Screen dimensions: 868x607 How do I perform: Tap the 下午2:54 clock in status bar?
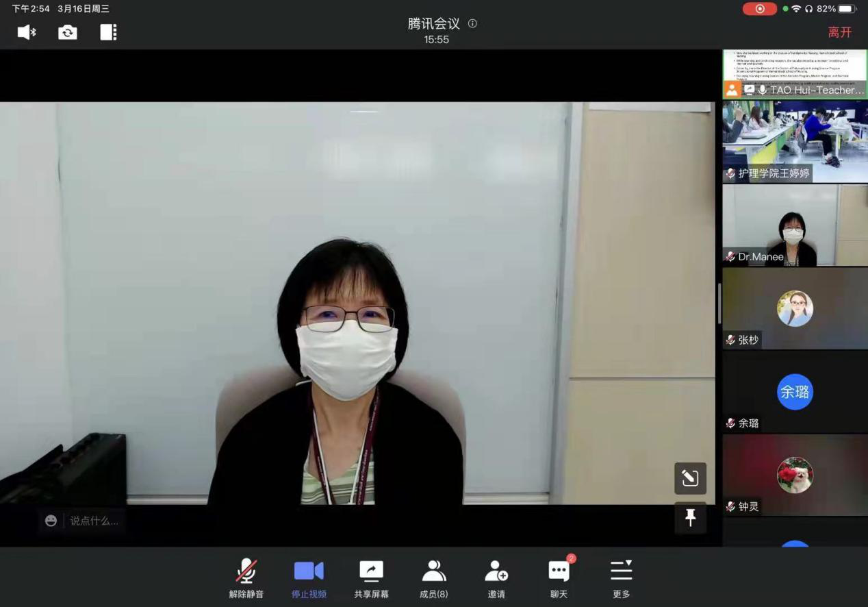(x=31, y=9)
